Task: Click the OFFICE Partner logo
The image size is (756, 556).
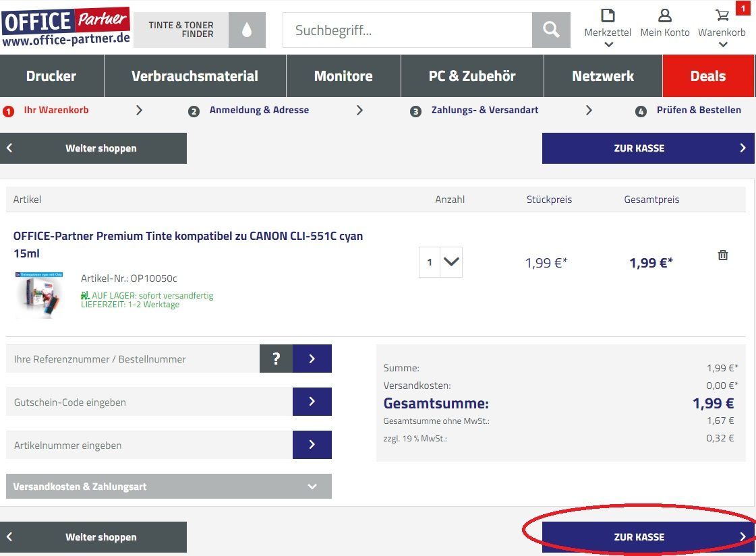Action: pos(66,27)
